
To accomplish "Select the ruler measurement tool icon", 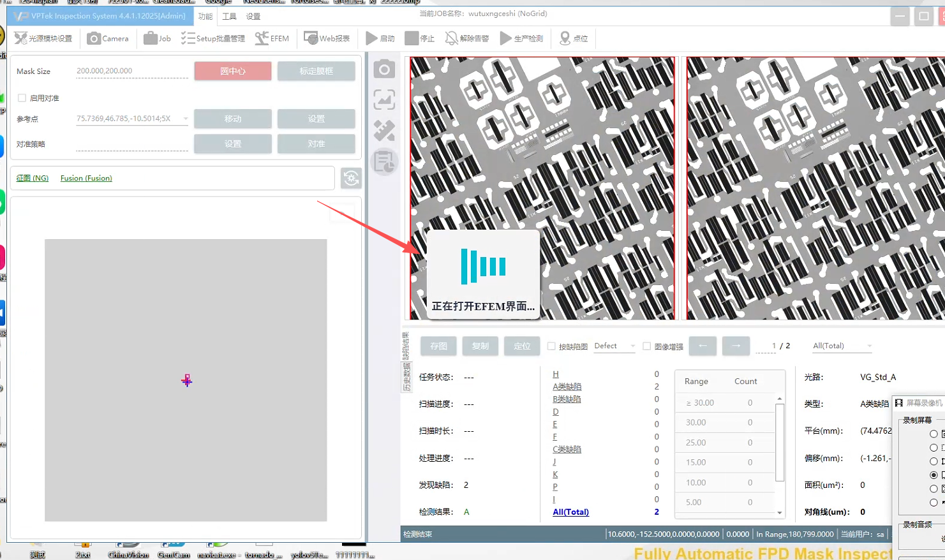I will [x=384, y=131].
